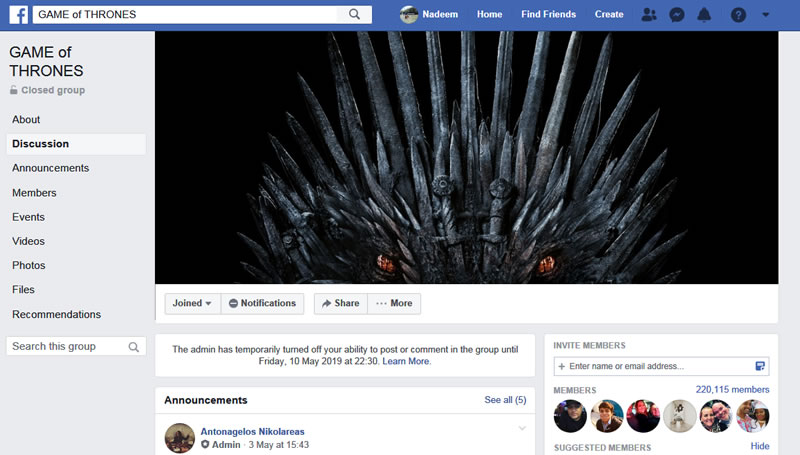
Task: Click the 220,115 members link
Action: pyautogui.click(x=732, y=390)
